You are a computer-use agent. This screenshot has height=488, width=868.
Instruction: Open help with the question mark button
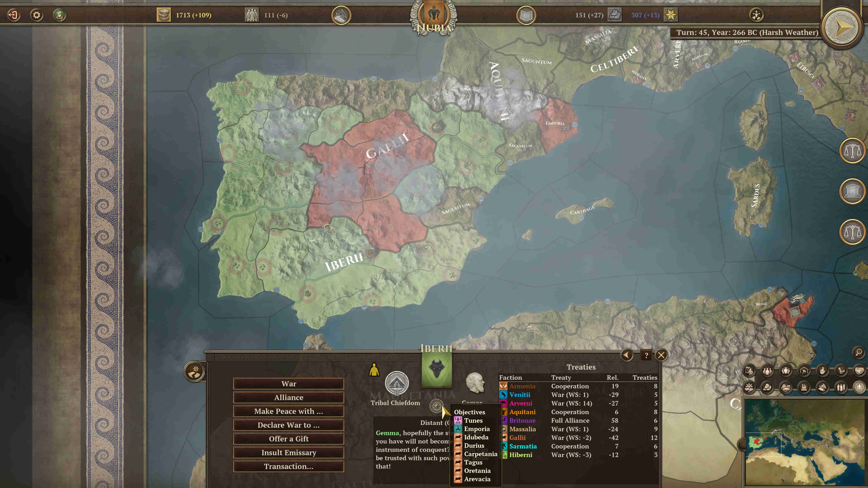pos(646,355)
